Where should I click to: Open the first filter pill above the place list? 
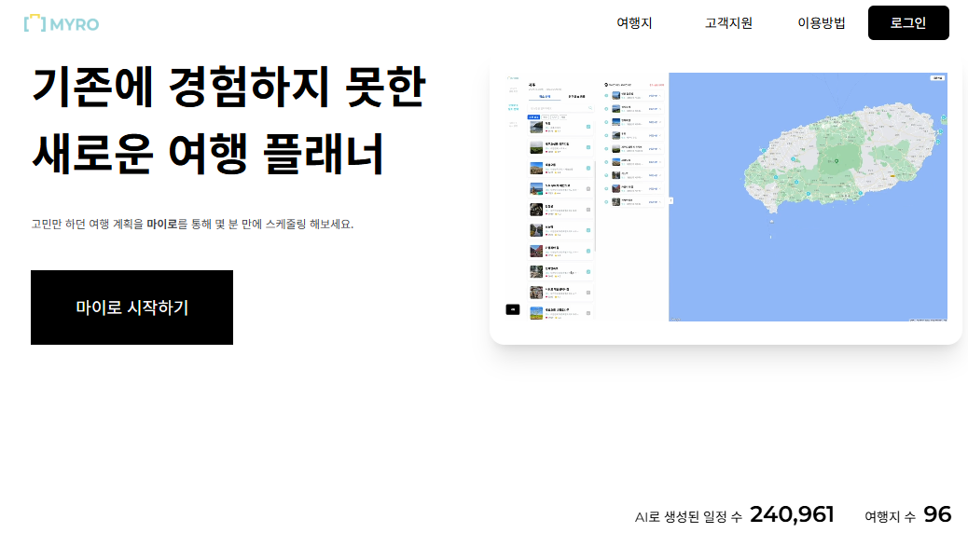pyautogui.click(x=533, y=117)
